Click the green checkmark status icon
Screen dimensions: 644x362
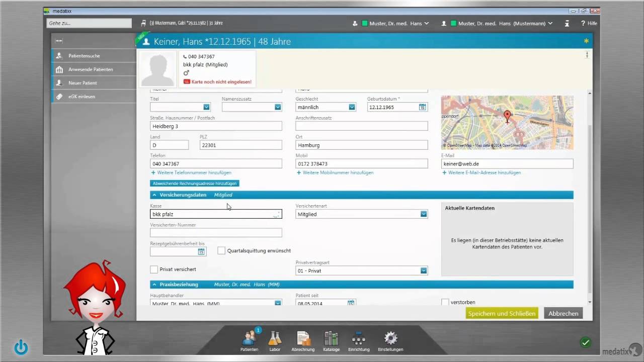point(586,342)
